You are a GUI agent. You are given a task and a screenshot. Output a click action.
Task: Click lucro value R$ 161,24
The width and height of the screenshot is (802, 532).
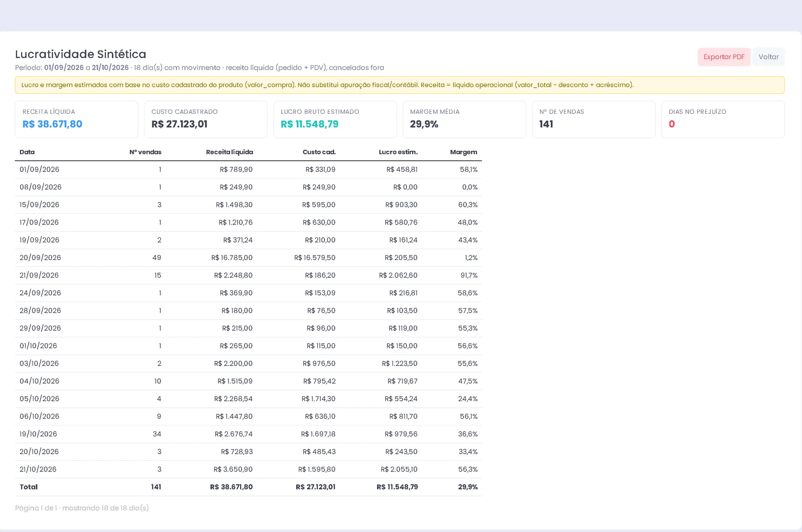pos(404,240)
